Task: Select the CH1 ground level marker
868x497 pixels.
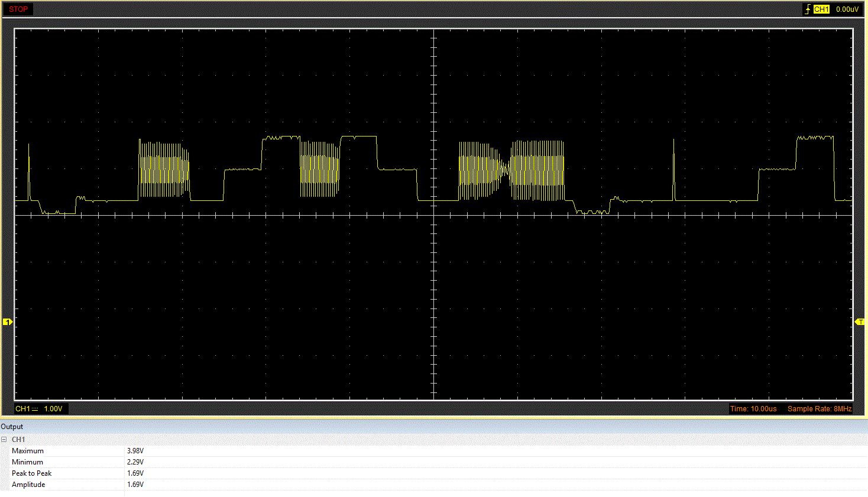Action: (8, 322)
